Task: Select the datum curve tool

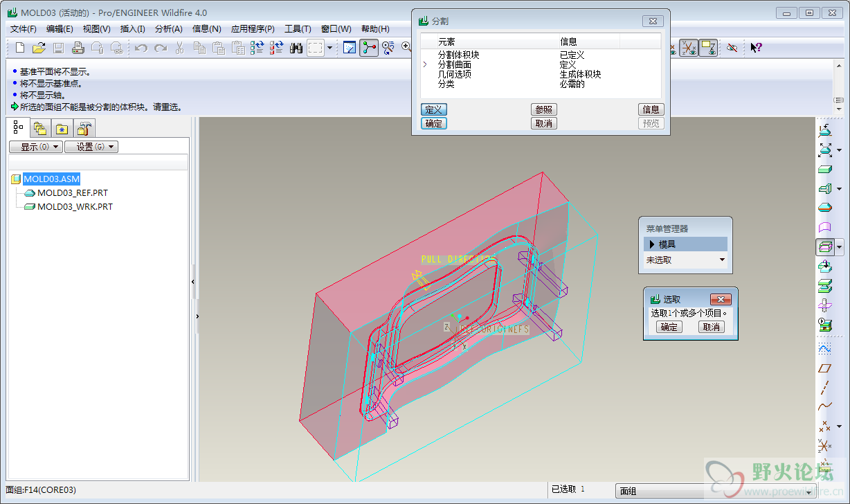Action: [x=825, y=406]
